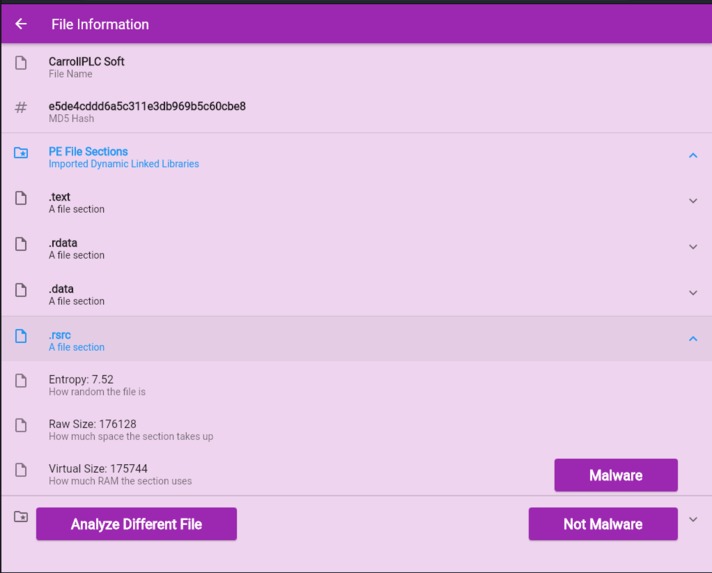This screenshot has width=712, height=573.
Task: Select the .text row label
Action: [59, 197]
